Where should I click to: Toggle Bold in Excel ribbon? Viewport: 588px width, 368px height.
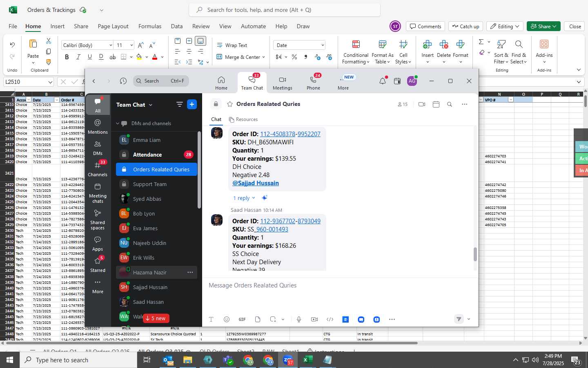click(x=67, y=57)
